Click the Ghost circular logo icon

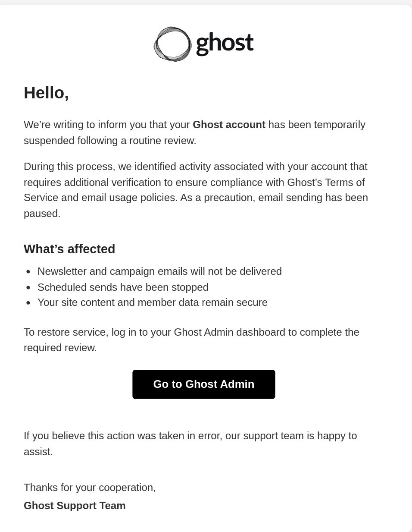(x=172, y=44)
